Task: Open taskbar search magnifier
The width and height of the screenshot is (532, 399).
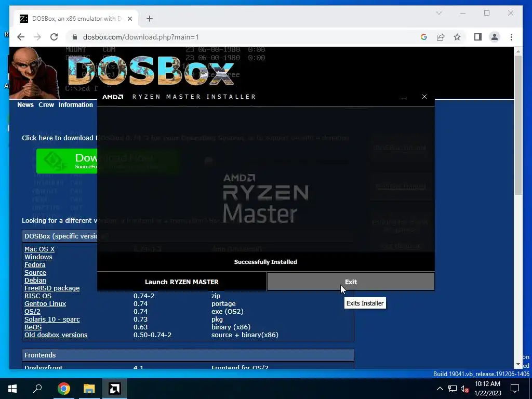Action: click(37, 389)
